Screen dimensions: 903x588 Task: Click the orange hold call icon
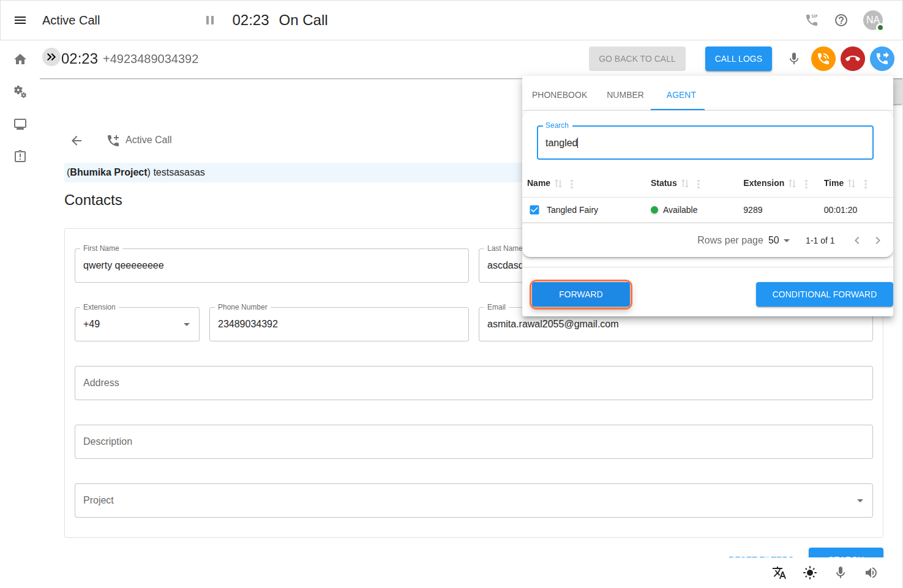tap(823, 59)
